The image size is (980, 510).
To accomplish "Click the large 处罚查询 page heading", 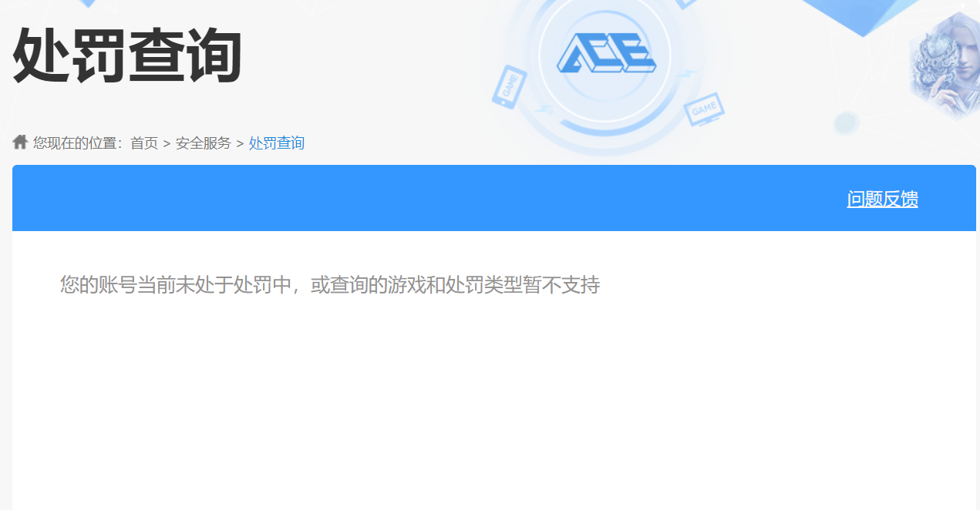I will 127,55.
